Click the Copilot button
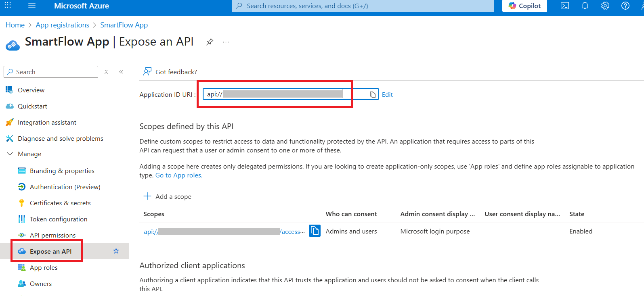Screen dimensions: 644x296 tap(524, 6)
